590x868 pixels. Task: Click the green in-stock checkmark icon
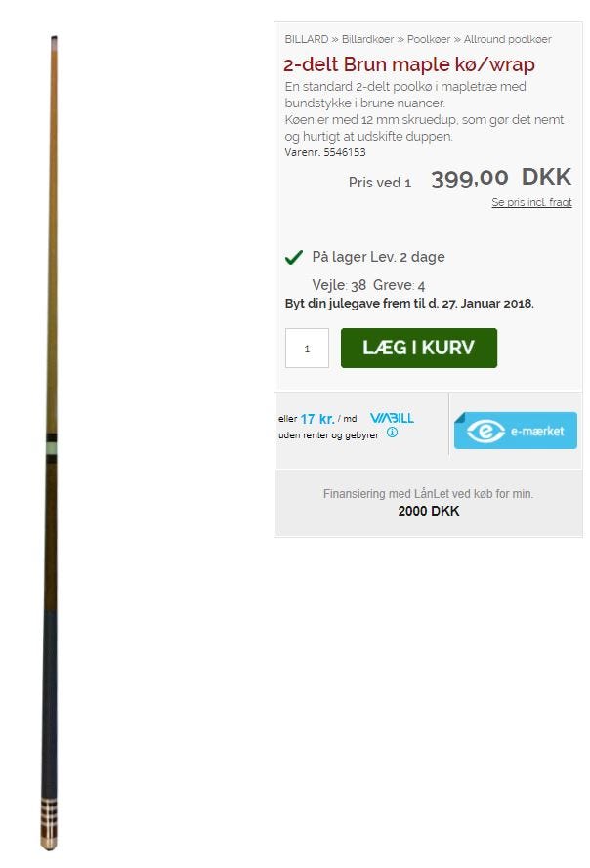point(294,257)
